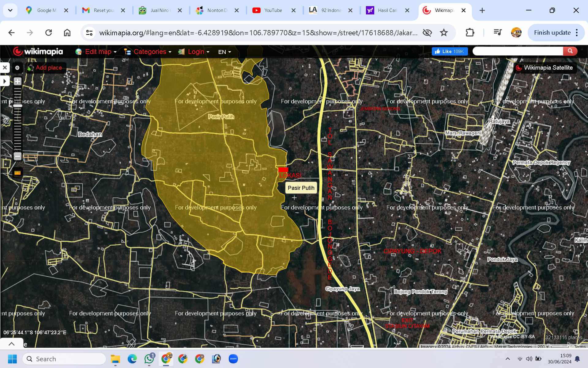Open WhatsApp from the taskbar
The image size is (588, 368).
coord(149,359)
